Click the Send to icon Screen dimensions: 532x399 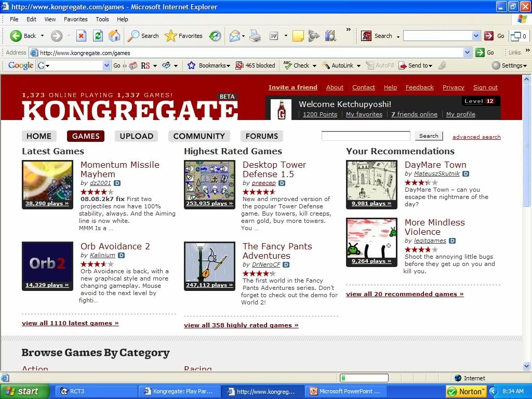click(x=403, y=65)
